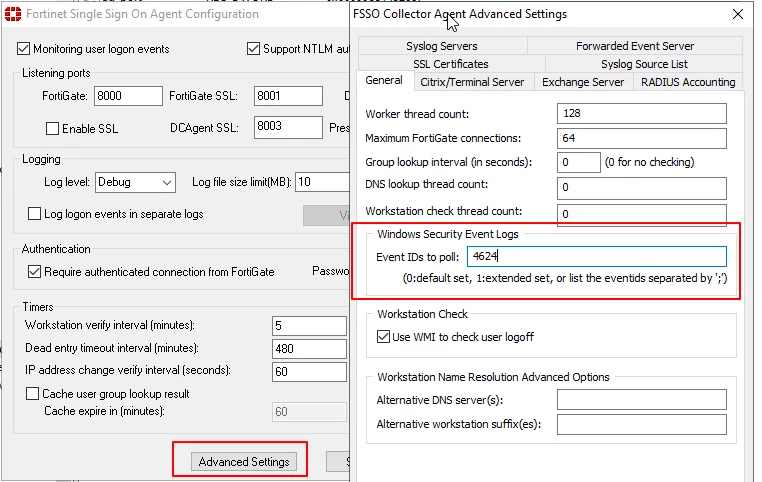Click Dead entry timeout interval field

pos(310,348)
